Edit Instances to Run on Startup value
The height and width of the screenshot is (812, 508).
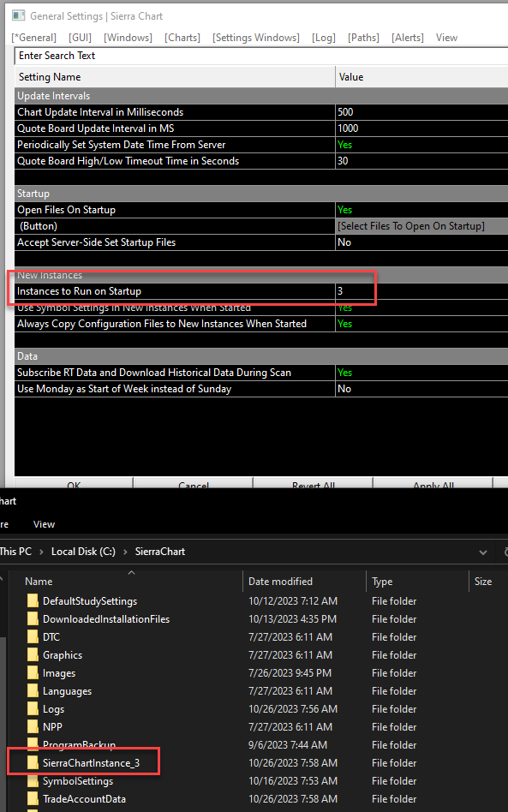[x=422, y=291]
